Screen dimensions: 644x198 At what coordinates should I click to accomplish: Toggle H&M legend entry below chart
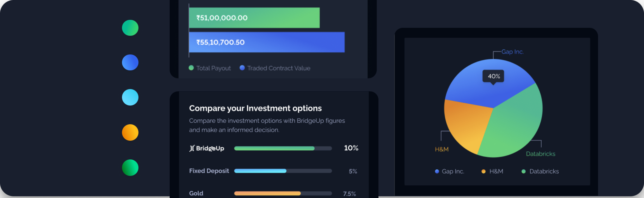point(492,171)
